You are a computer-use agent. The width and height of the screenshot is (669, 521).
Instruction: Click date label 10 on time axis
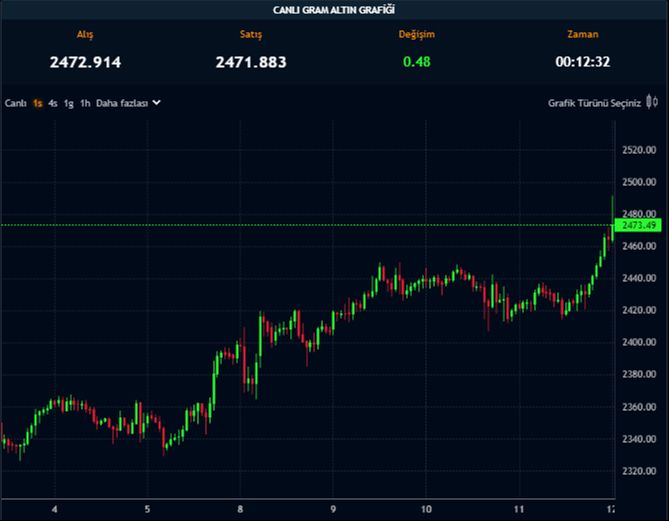coord(426,508)
